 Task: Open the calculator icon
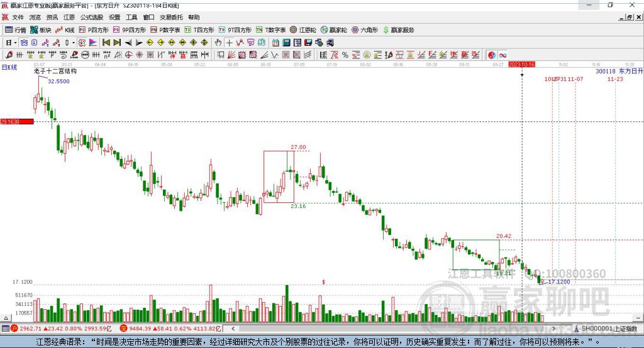(x=286, y=43)
